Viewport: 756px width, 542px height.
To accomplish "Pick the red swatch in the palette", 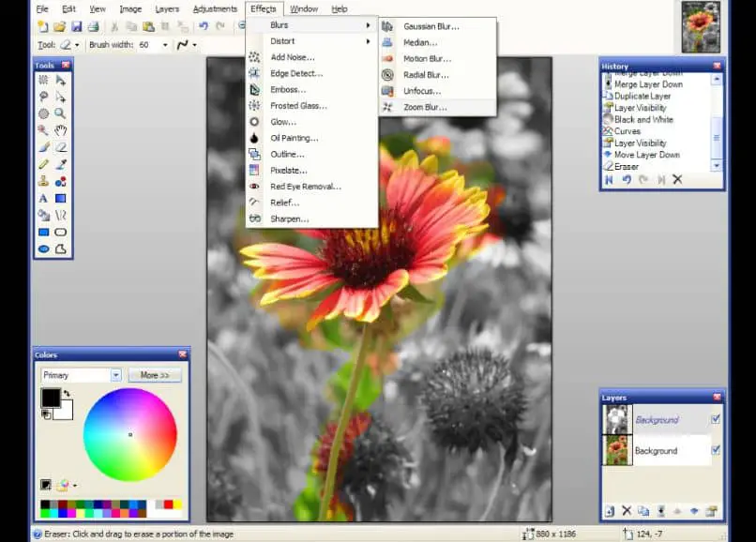I will click(168, 504).
